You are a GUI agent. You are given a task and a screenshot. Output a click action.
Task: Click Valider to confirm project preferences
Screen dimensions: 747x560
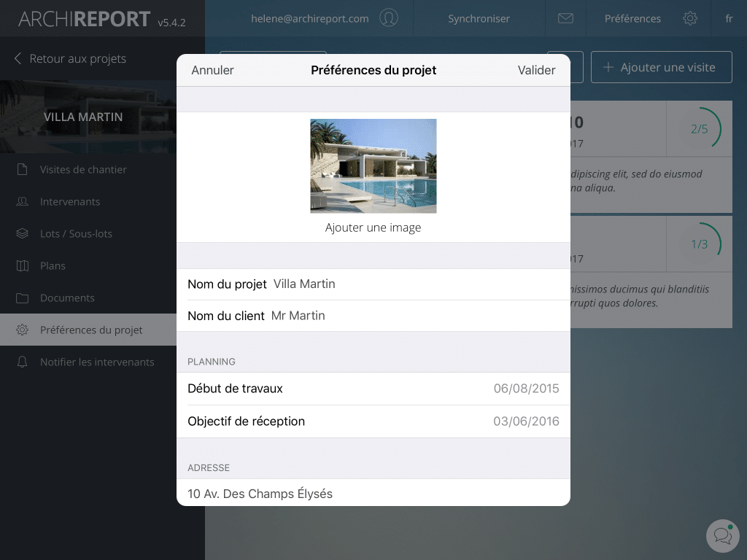(536, 70)
